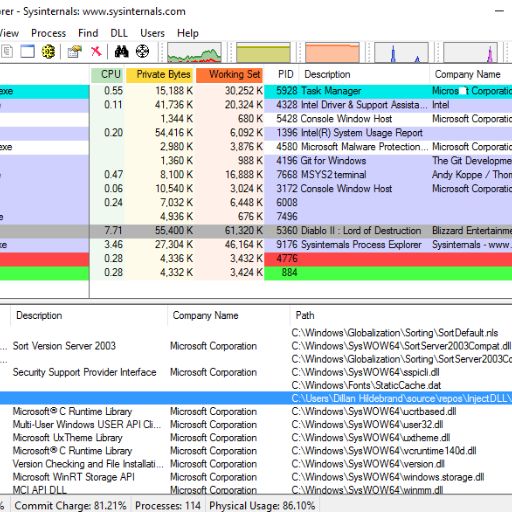
Task: Click Commit Charge status bar entry
Action: coord(70,505)
